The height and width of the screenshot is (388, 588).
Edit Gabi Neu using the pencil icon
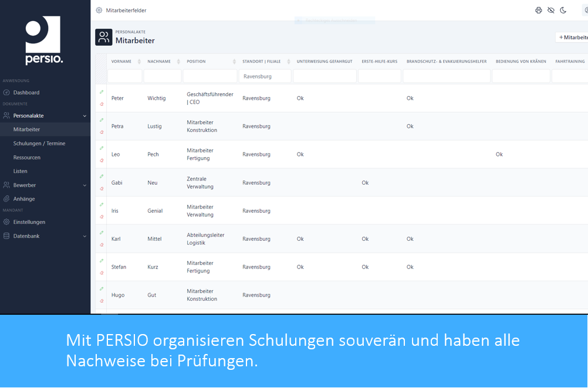click(102, 176)
